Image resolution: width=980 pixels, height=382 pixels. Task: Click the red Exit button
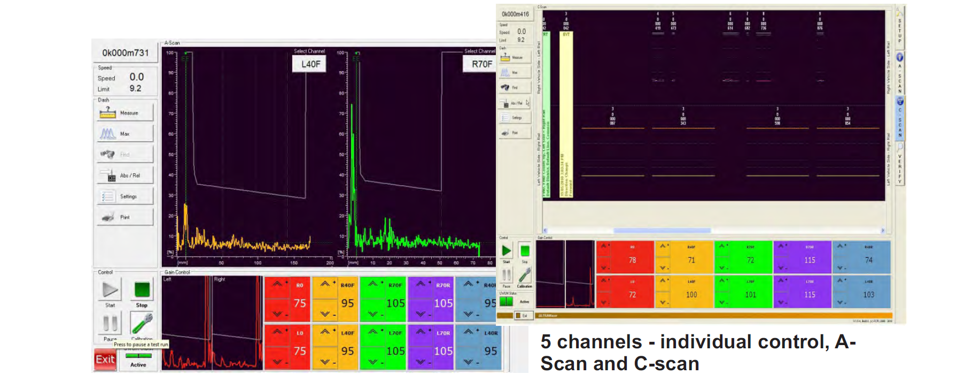point(105,359)
